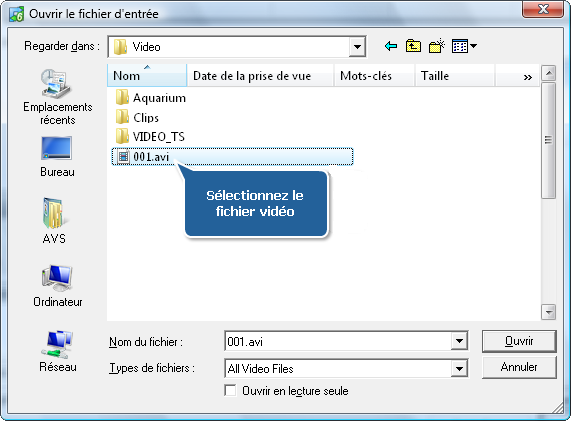Select the 001.avi video file
Image resolution: width=571 pixels, height=421 pixels.
pyautogui.click(x=232, y=157)
